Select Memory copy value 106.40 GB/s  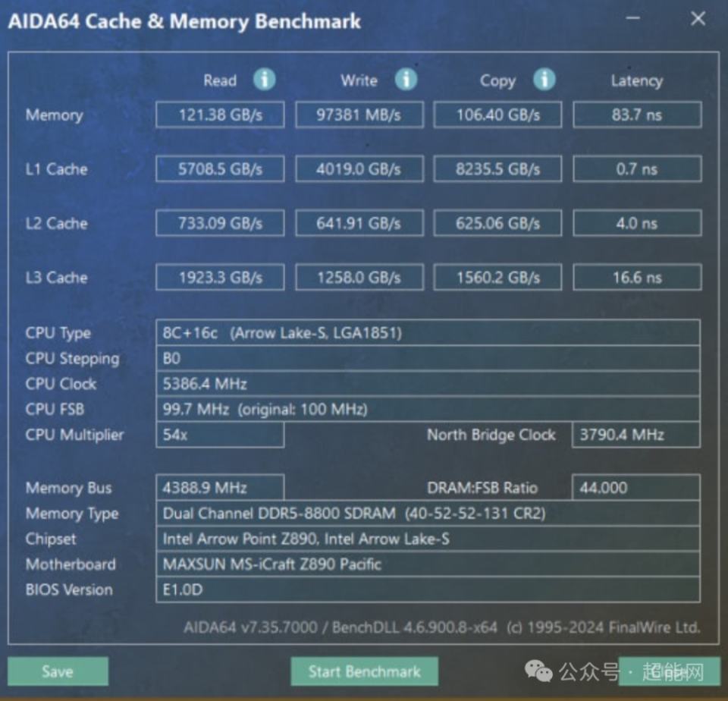pos(497,115)
